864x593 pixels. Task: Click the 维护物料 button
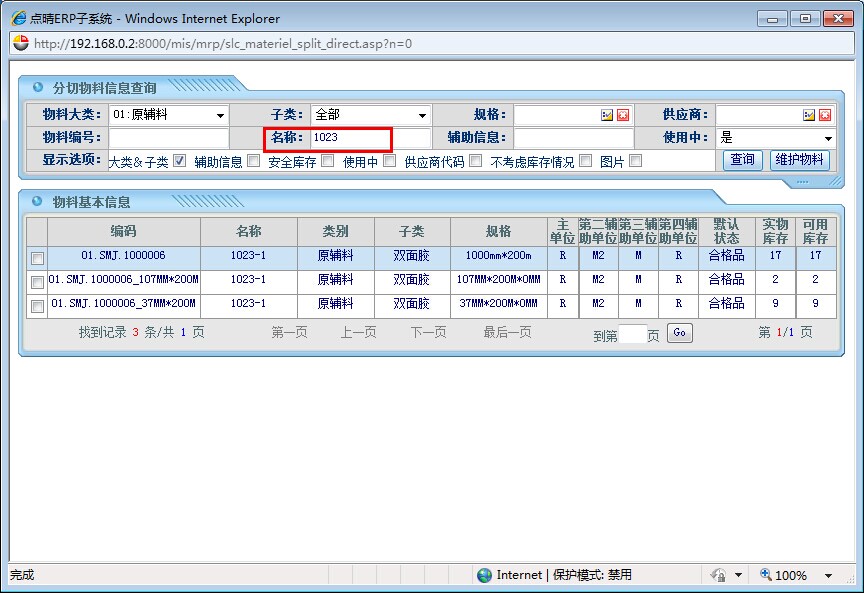[x=799, y=160]
